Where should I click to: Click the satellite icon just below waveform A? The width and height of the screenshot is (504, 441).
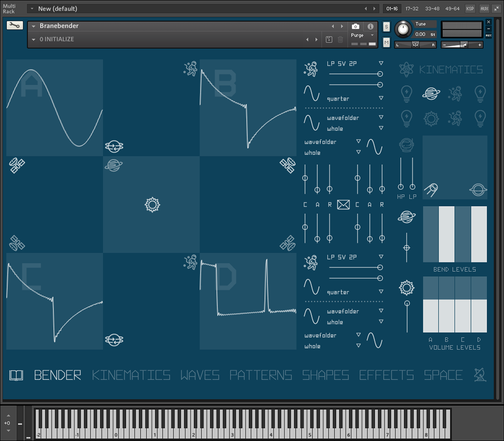tap(17, 165)
